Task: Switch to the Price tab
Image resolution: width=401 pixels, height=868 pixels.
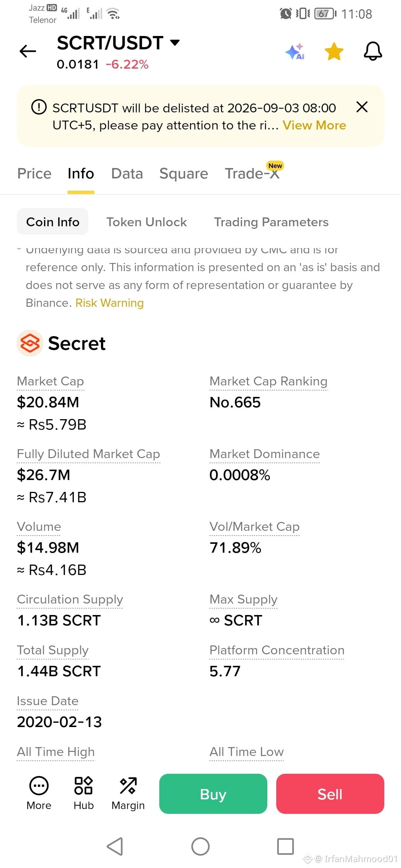Action: 35,174
